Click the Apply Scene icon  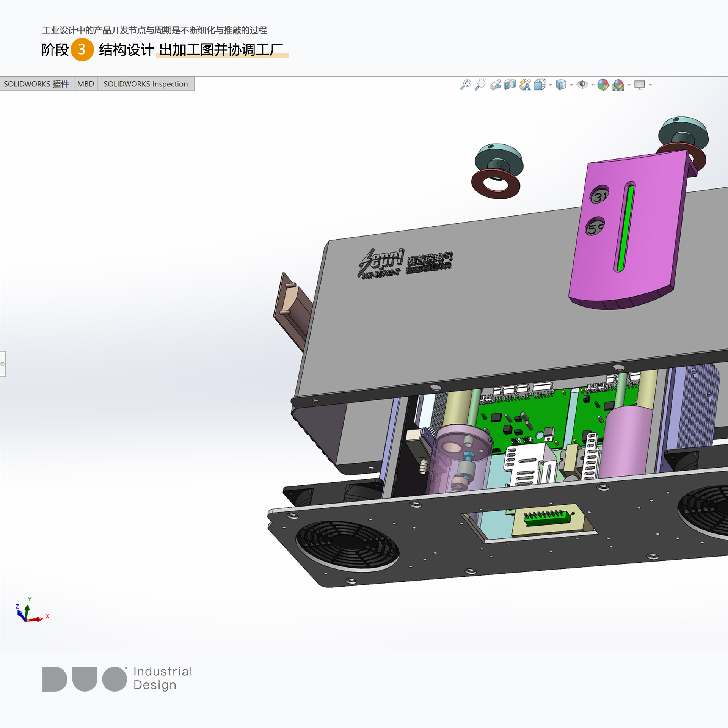tap(618, 85)
